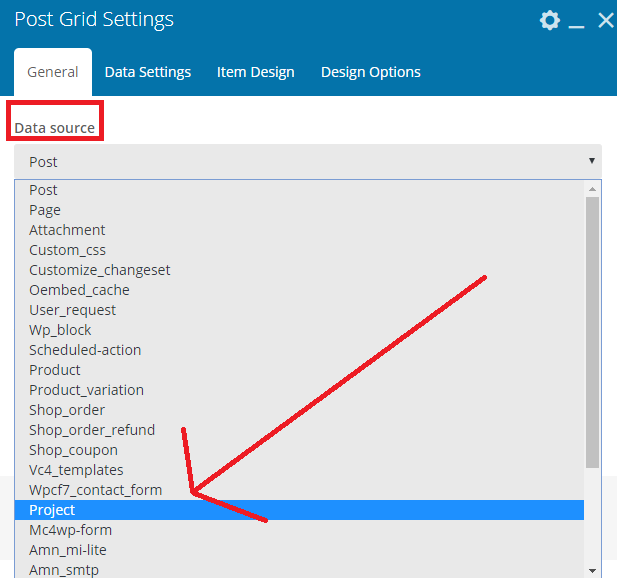Pick the Mc4wp-form entry
This screenshot has width=617, height=578.
pyautogui.click(x=299, y=530)
